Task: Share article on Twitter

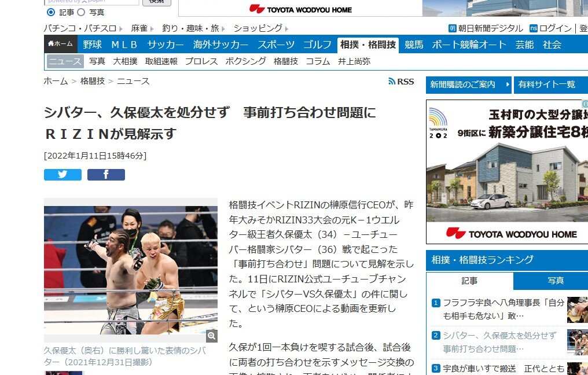Action: point(63,175)
